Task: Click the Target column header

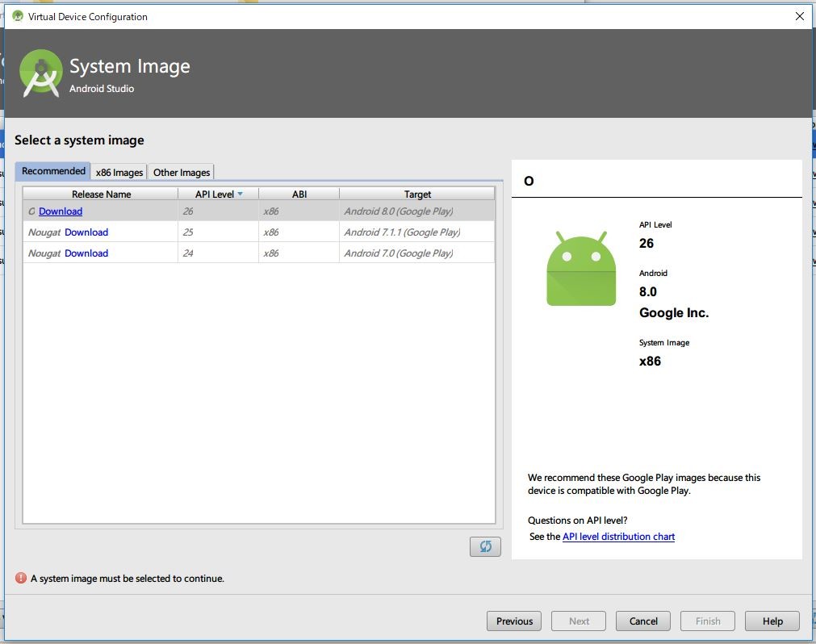Action: tap(417, 194)
